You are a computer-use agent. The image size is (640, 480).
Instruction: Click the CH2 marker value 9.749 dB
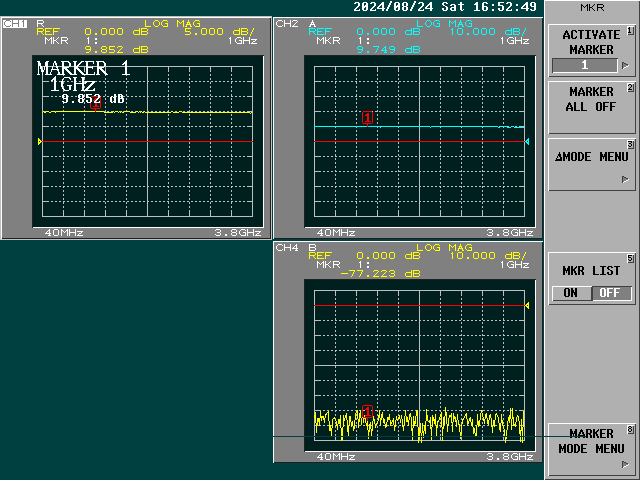(x=388, y=50)
